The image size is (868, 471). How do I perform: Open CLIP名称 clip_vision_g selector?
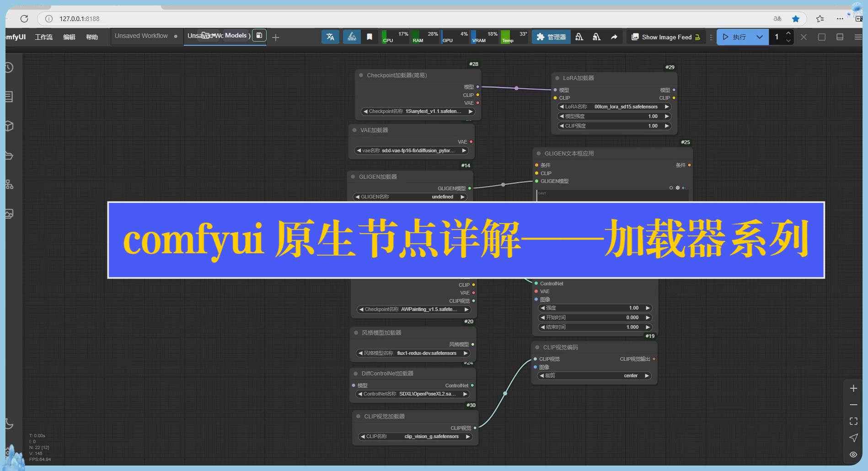tap(415, 437)
